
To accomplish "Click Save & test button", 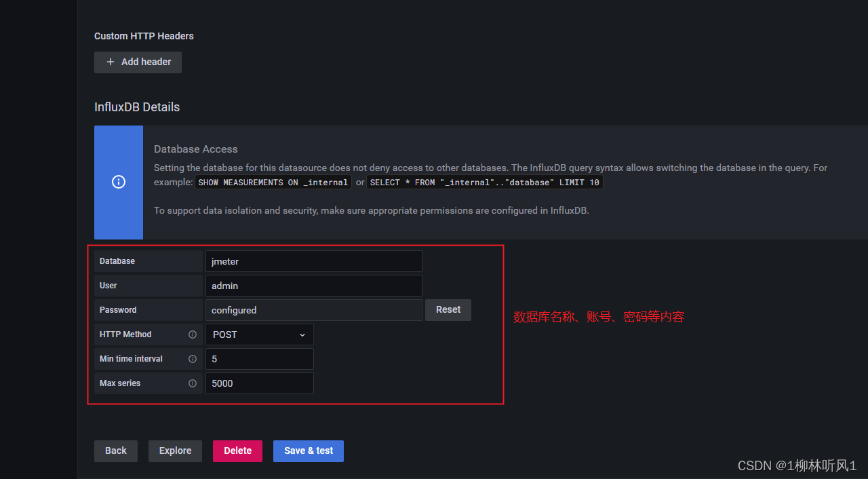I will 309,451.
